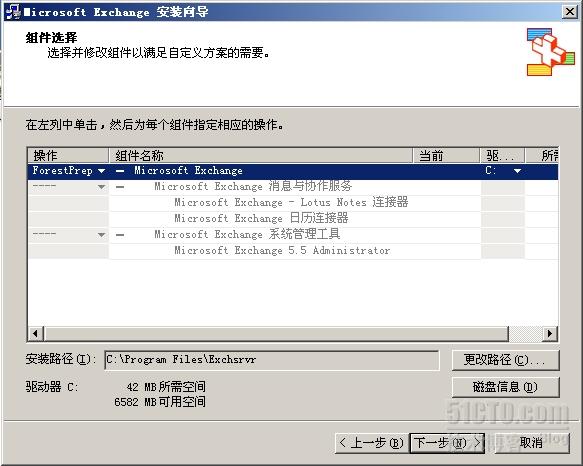Click the 当前 column header
Screen dimensions: 583x466
click(446, 155)
